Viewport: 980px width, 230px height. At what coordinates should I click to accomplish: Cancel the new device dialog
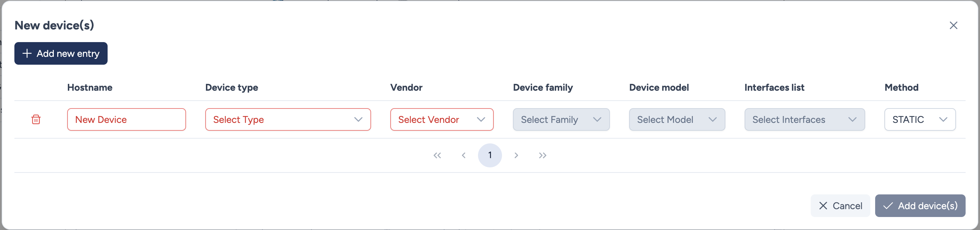click(840, 206)
